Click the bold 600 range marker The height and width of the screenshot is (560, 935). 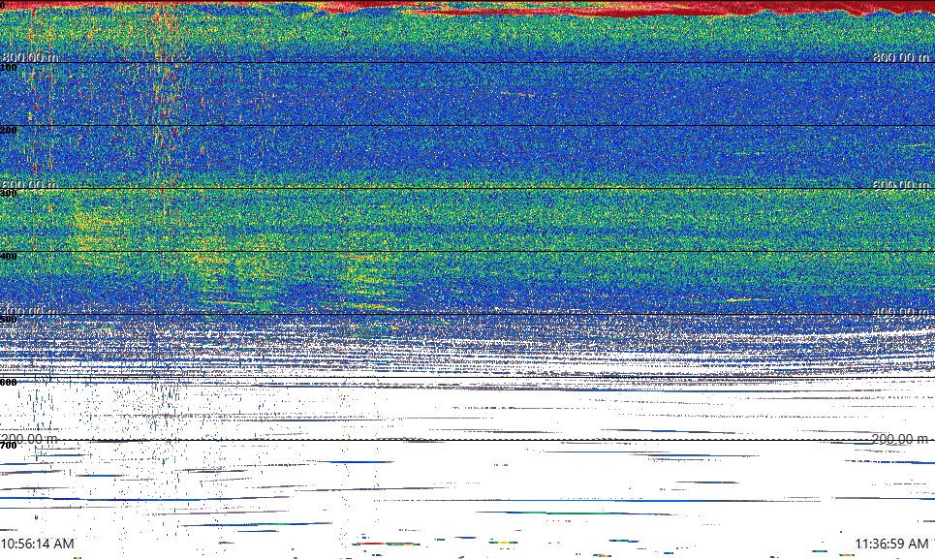click(9, 383)
